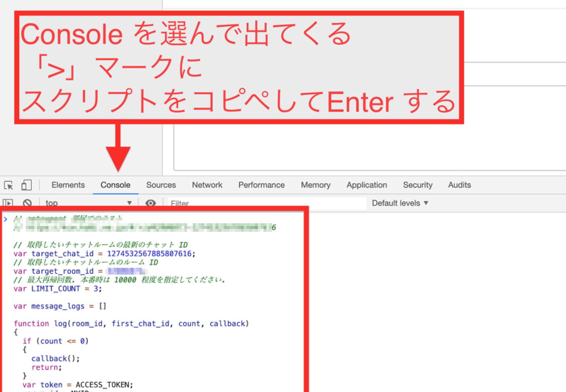Clear the console with the ban icon
The height and width of the screenshot is (392, 566).
[x=27, y=203]
